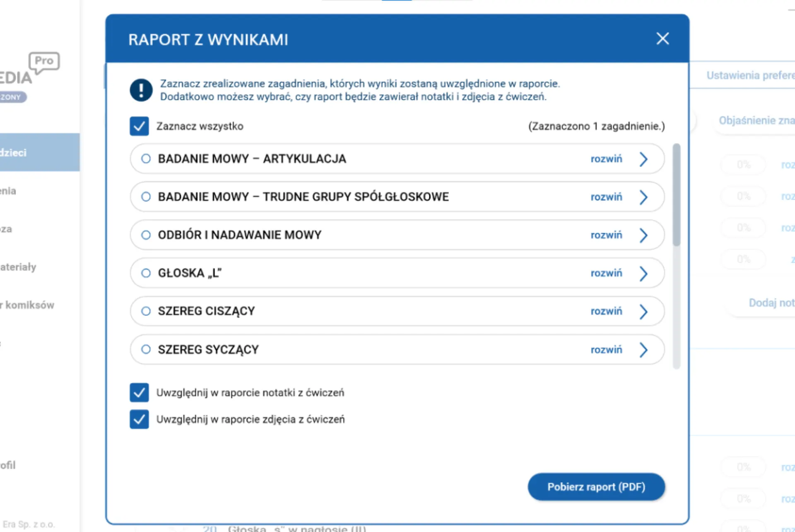Image resolution: width=795 pixels, height=532 pixels.
Task: Toggle the Zaznacz wszystko checkbox
Action: [x=139, y=126]
